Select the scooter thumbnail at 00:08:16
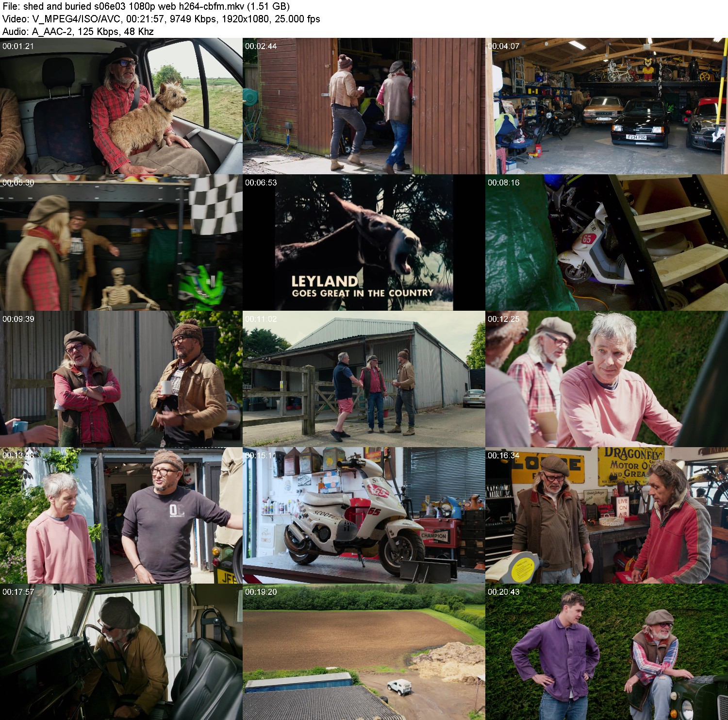This screenshot has width=728, height=720. coord(607,243)
